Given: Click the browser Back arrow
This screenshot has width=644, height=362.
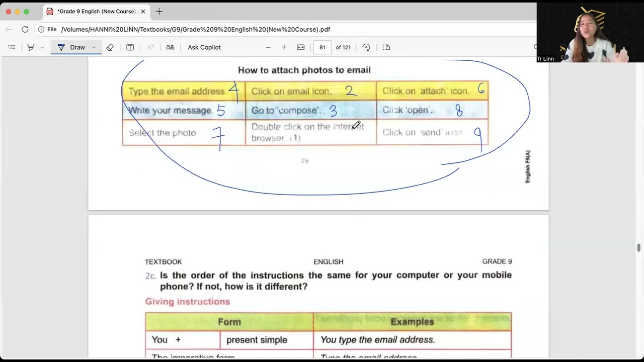Looking at the screenshot, I should point(9,29).
